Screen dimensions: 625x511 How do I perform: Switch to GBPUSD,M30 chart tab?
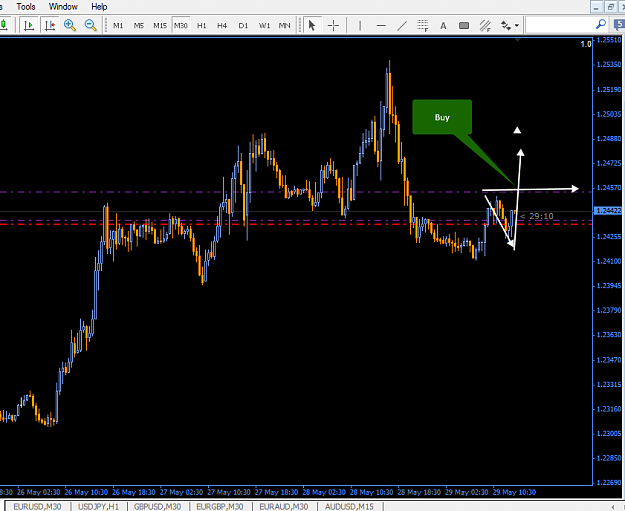point(157,506)
